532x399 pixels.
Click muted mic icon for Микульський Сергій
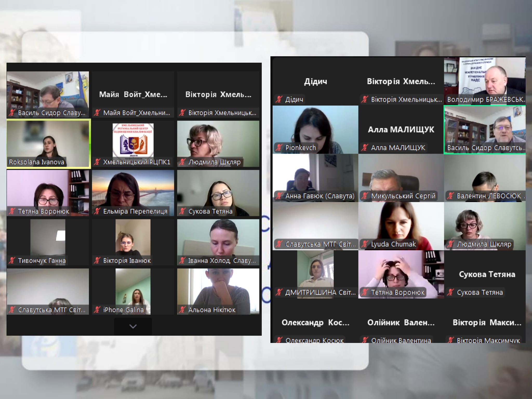365,196
